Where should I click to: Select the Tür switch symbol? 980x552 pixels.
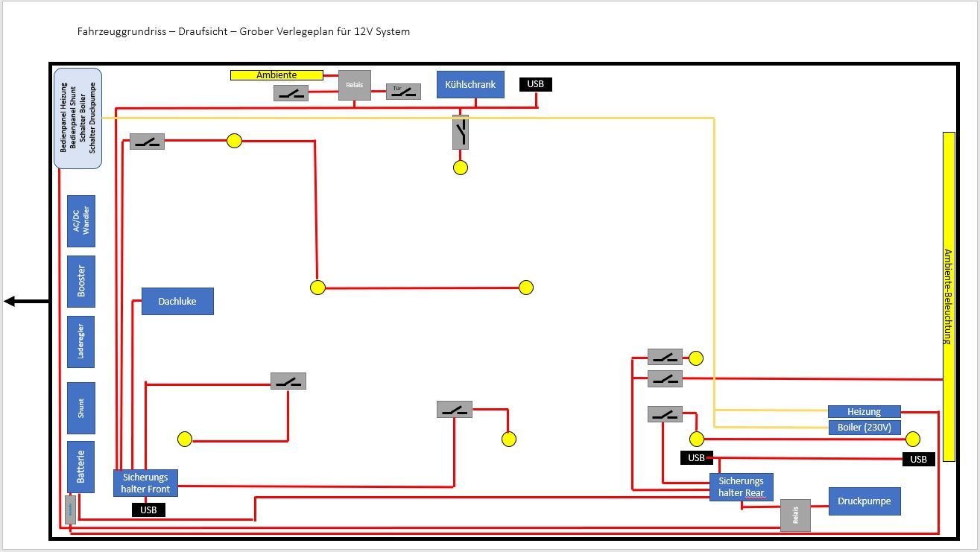tap(403, 92)
